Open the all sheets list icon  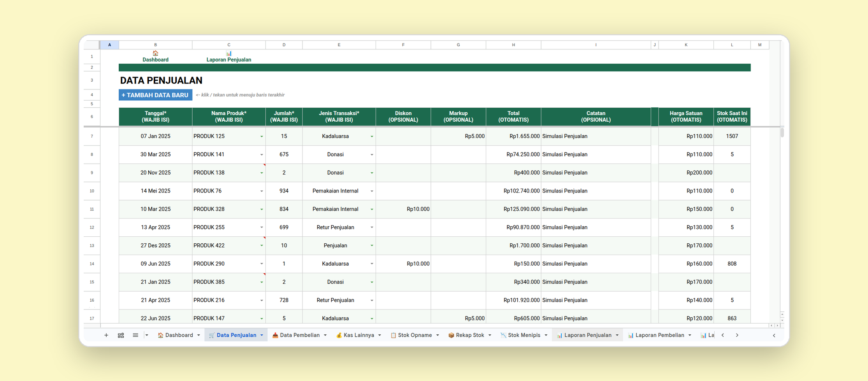pyautogui.click(x=135, y=335)
